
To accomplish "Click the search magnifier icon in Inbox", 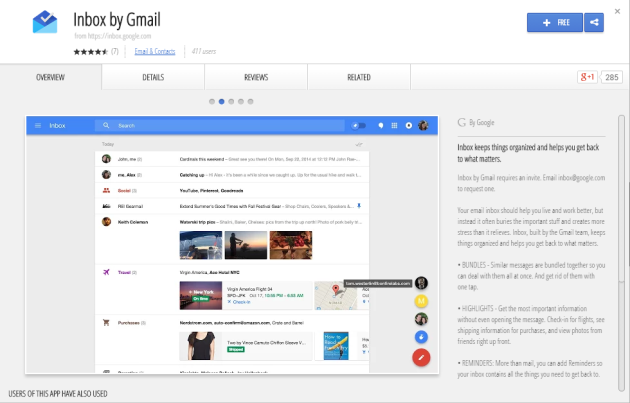I will [106, 126].
